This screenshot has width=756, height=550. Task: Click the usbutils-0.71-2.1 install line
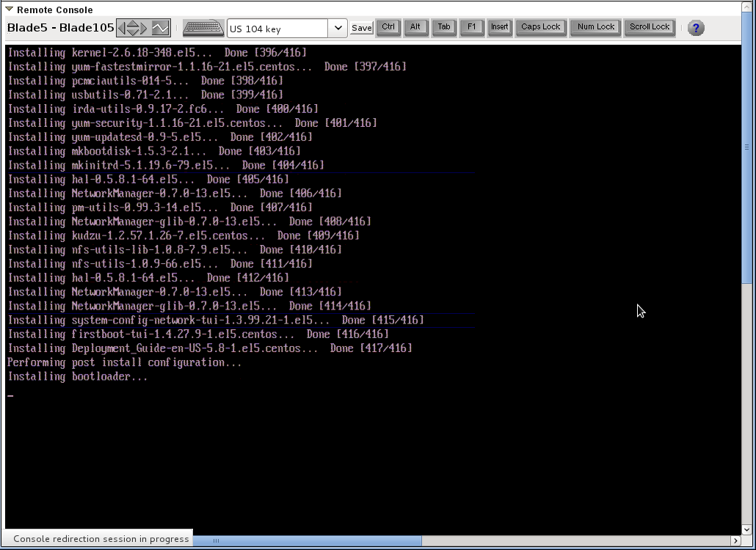tap(145, 95)
